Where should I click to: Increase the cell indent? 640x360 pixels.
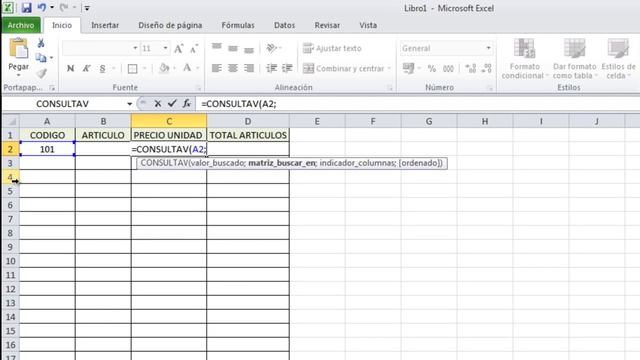point(287,68)
